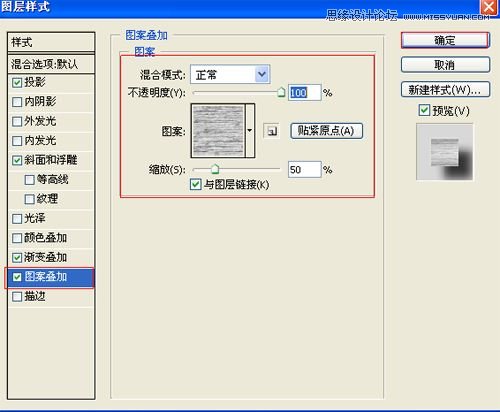Select the 外发光 style label
Image resolution: width=500 pixels, height=412 pixels.
40,121
